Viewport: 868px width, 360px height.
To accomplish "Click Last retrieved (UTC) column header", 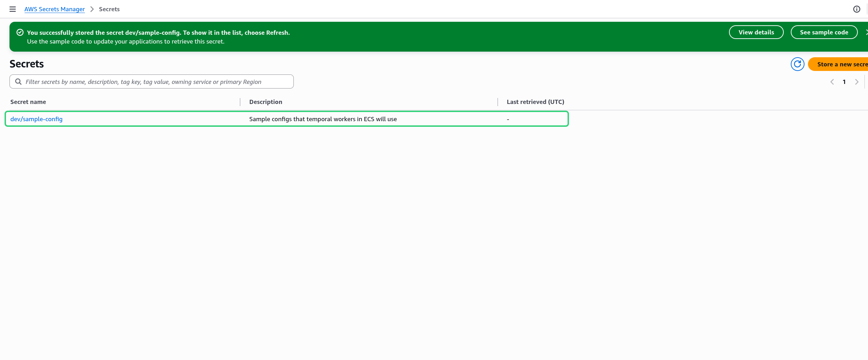I will 535,102.
